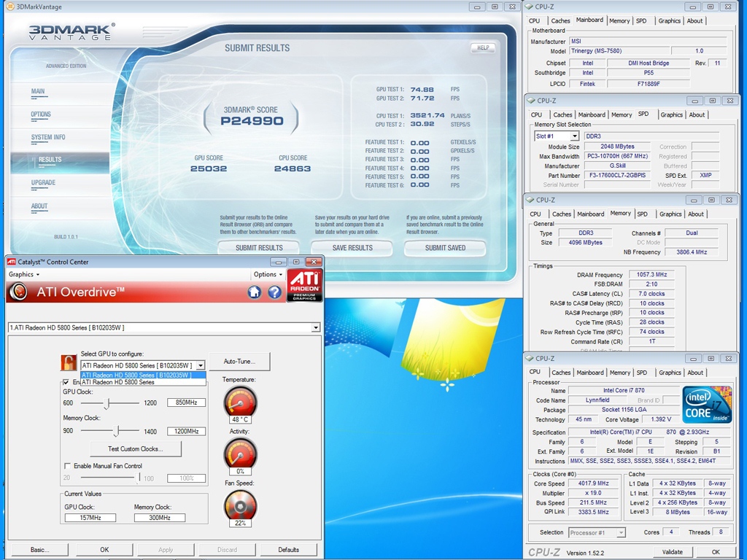
Task: Click the Memory Clock 1200MHz value field
Action: (x=186, y=431)
